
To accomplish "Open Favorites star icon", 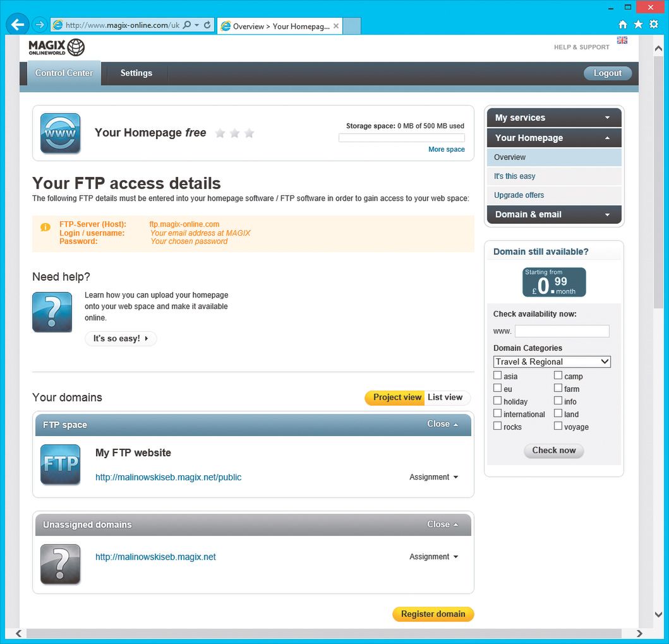I will (638, 24).
